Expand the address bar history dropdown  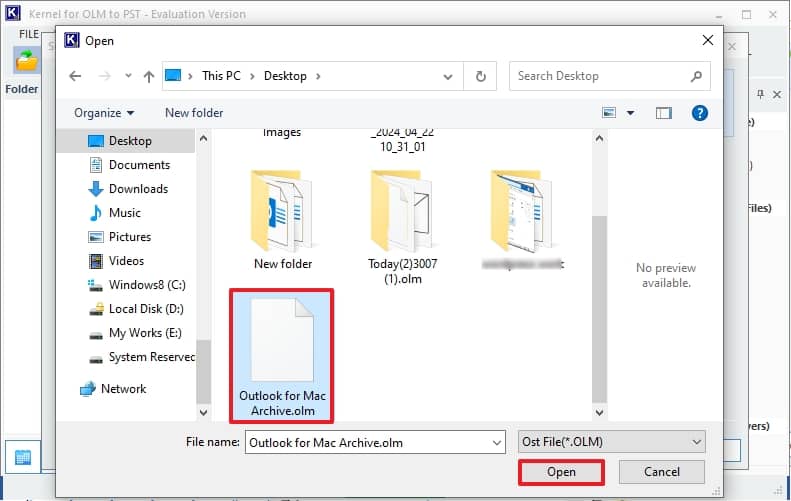[x=447, y=77]
